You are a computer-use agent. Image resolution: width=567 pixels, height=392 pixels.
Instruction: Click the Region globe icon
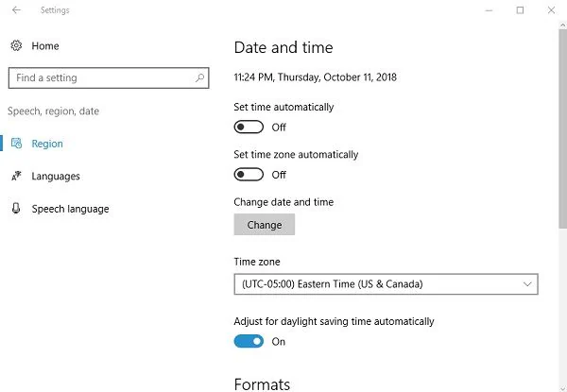pos(16,145)
